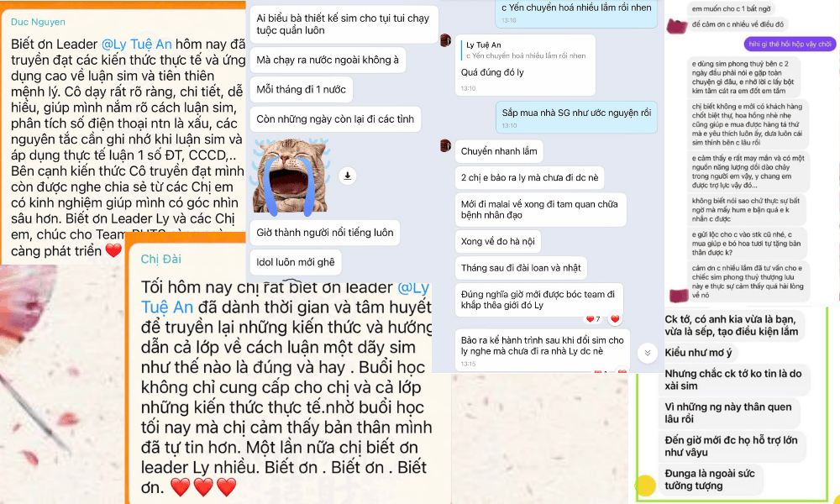The width and height of the screenshot is (840, 504).
Task: Open avatar beside Ly Tuệ An's quoted reply
Action: pos(445,40)
